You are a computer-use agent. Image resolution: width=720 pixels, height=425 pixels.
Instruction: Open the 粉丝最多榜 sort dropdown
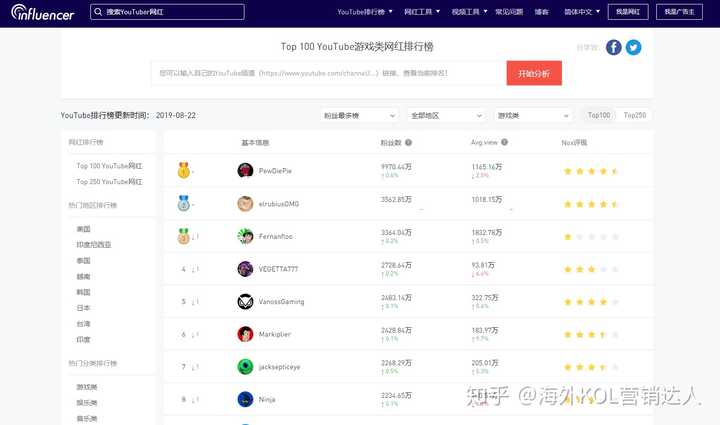[x=359, y=116]
